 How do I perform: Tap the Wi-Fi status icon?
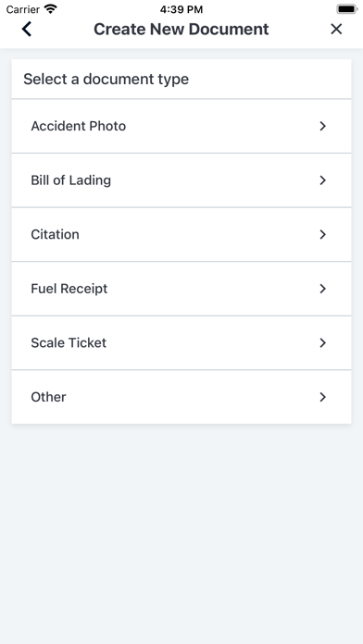(x=51, y=8)
